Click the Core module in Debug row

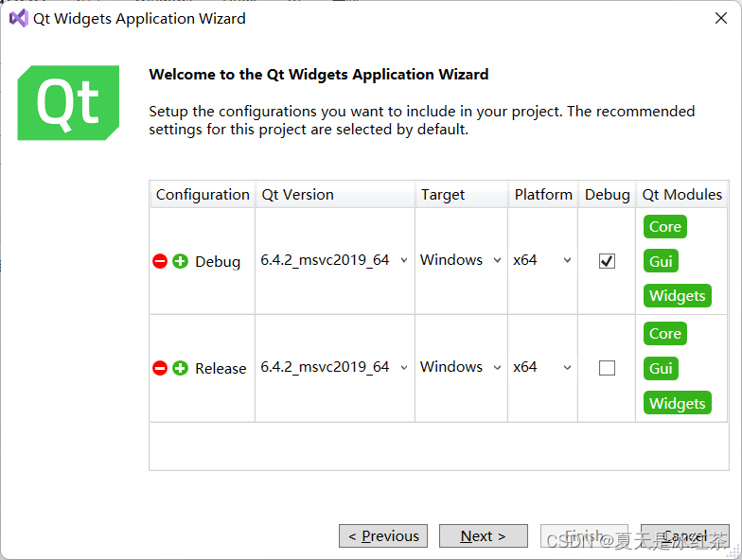[x=664, y=227]
